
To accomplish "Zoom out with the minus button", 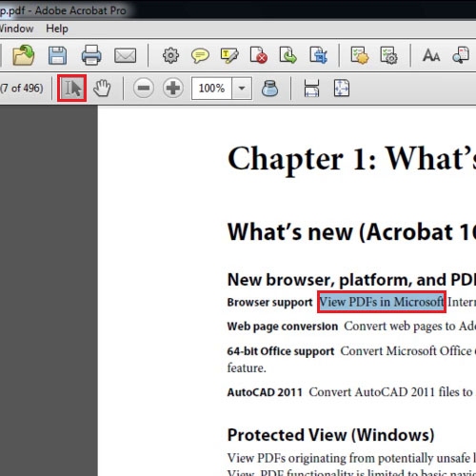I will [x=144, y=88].
